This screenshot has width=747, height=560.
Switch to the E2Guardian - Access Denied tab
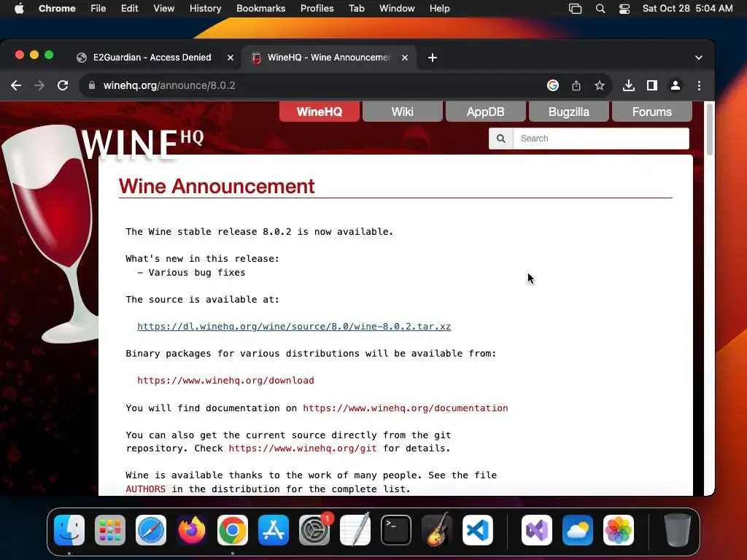(152, 58)
